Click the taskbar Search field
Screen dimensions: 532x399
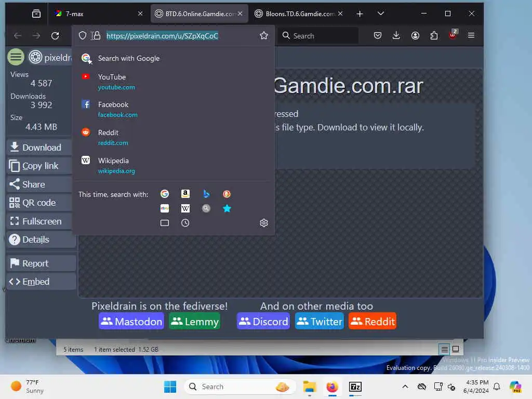[240, 387]
